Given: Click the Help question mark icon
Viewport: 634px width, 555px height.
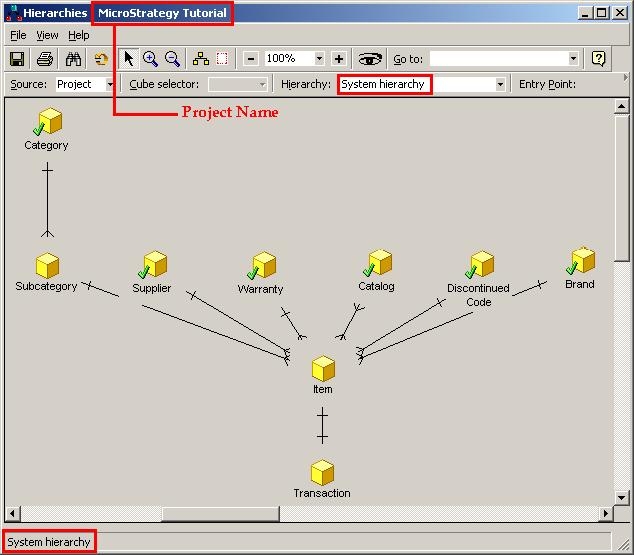Looking at the screenshot, I should click(x=598, y=59).
